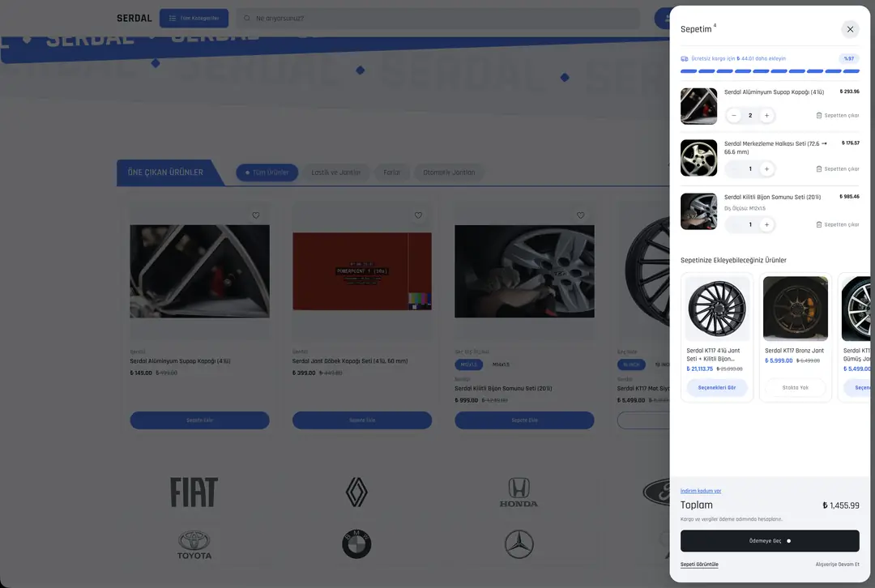Decrease quantity of Serdal Alüminyum Supap Kapağı
Screen dimensions: 875x588
coord(734,116)
